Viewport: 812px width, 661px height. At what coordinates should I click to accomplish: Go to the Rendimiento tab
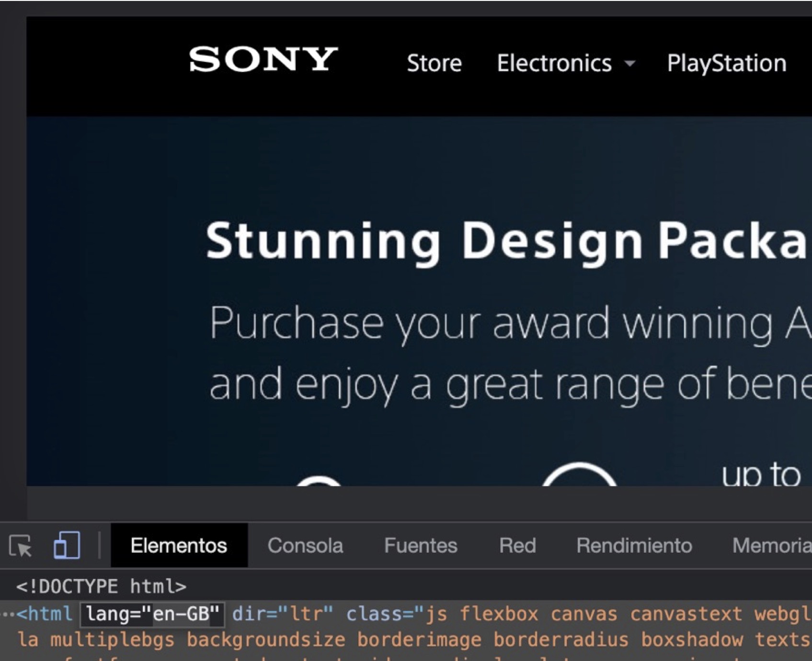coord(634,545)
